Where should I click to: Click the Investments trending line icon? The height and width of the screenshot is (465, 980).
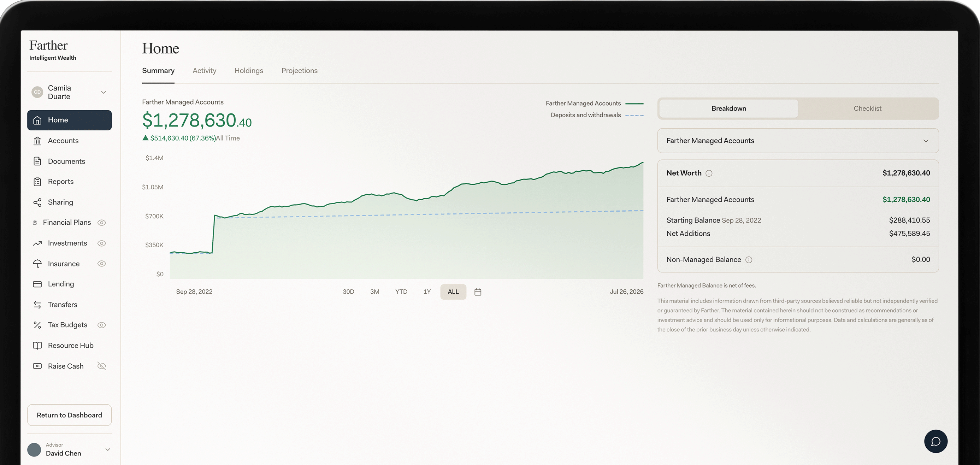[x=37, y=243]
